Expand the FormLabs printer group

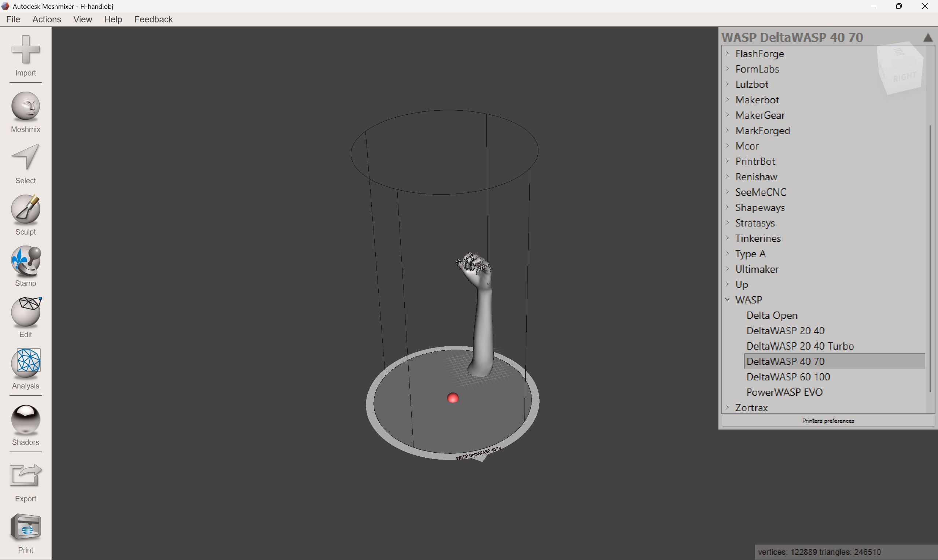point(728,69)
